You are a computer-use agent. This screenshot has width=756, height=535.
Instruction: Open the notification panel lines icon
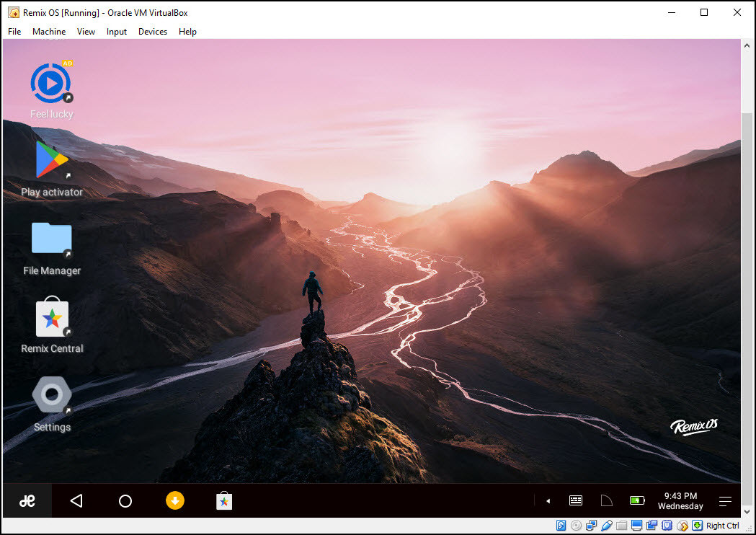(725, 501)
